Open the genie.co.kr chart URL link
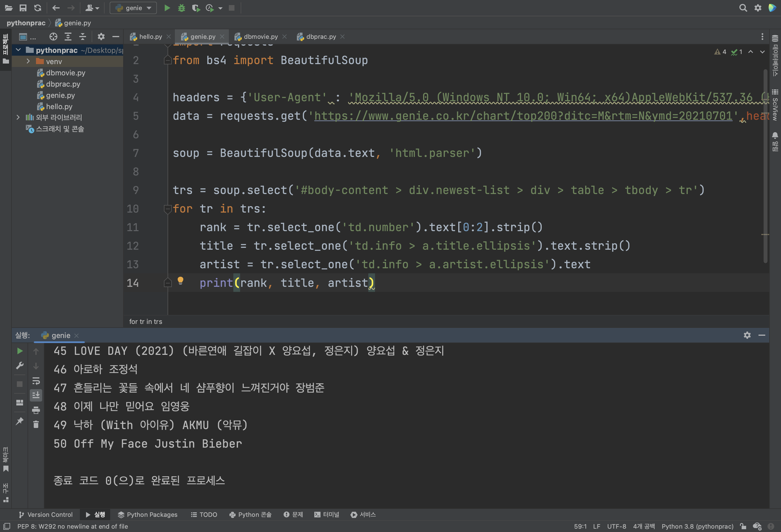The width and height of the screenshot is (781, 532). tap(523, 116)
